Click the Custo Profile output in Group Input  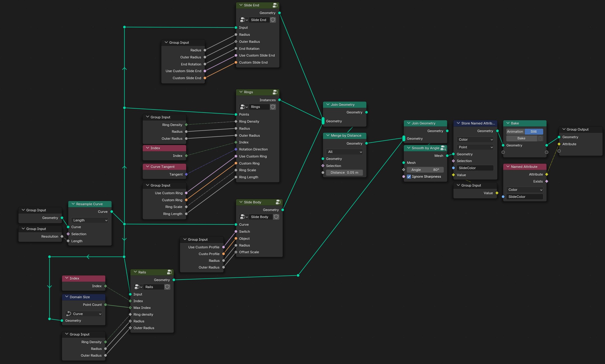[224, 254]
